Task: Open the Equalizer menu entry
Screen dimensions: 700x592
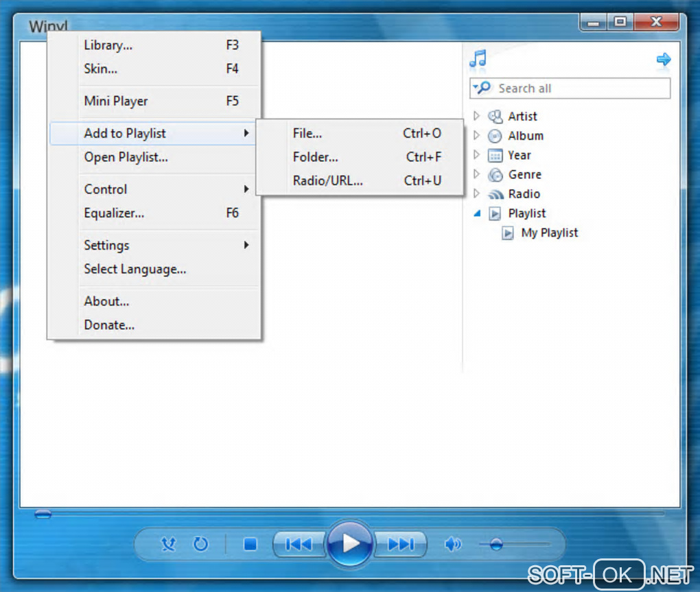Action: click(154, 213)
